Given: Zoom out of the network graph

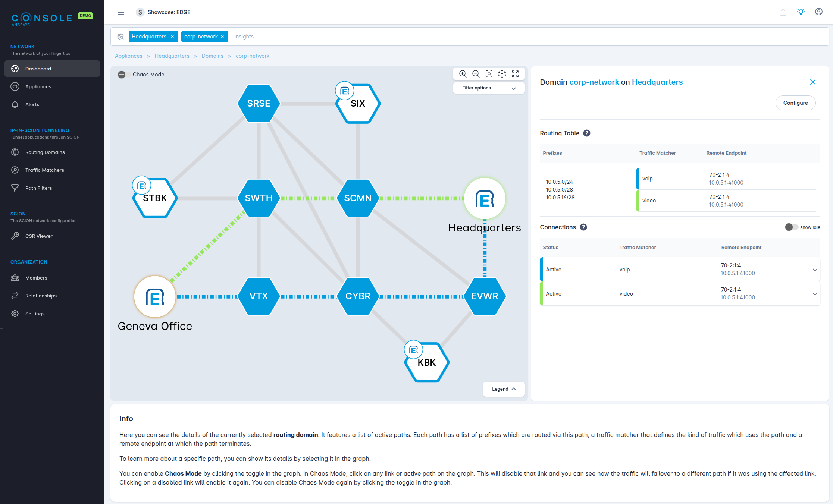Looking at the screenshot, I should point(476,74).
